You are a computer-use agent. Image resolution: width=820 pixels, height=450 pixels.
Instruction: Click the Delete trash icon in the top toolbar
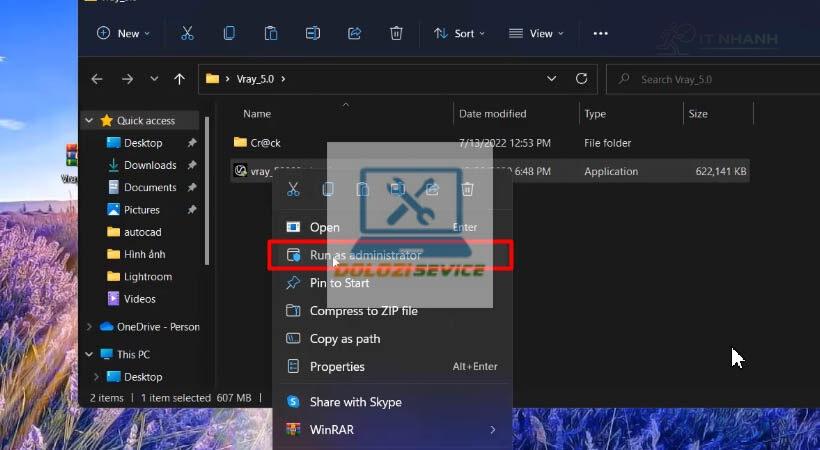(396, 33)
